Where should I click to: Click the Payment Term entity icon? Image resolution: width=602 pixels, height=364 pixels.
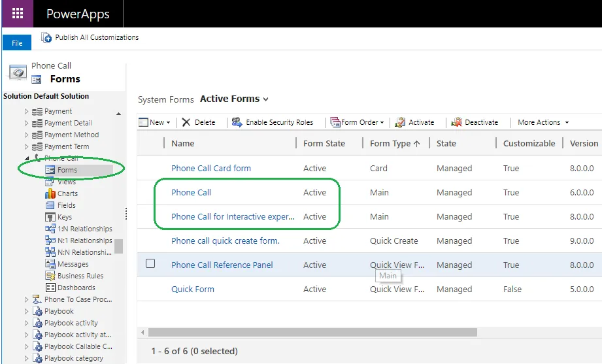coord(37,146)
